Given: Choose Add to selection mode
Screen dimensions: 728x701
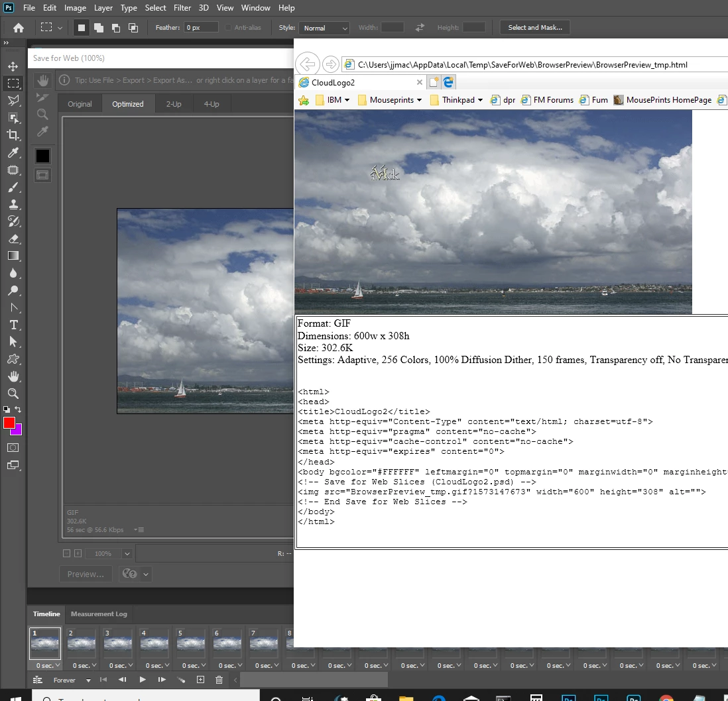Looking at the screenshot, I should point(99,28).
